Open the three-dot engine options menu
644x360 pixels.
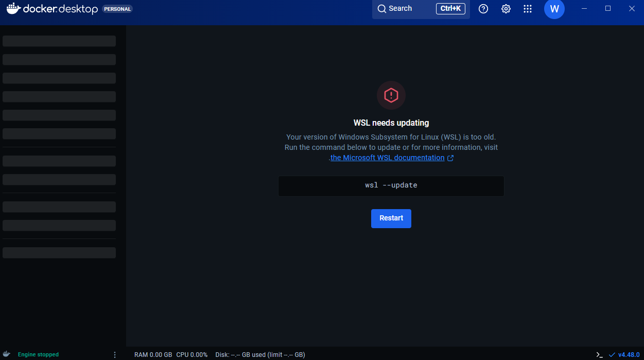[115, 354]
